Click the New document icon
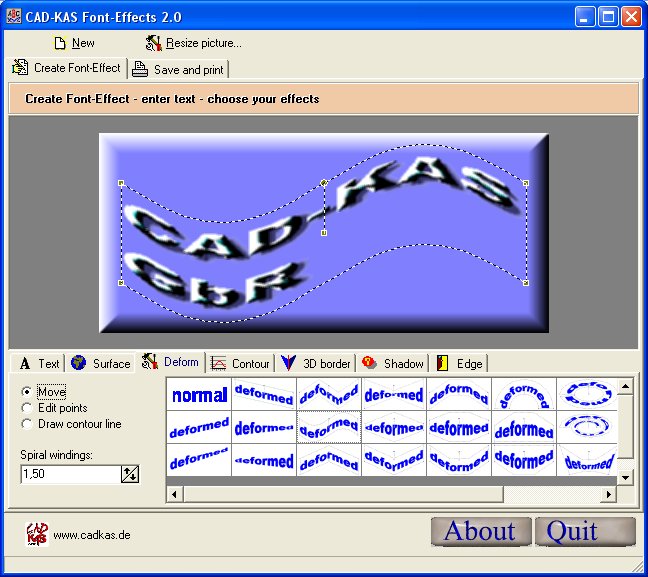The image size is (648, 577). tap(59, 43)
